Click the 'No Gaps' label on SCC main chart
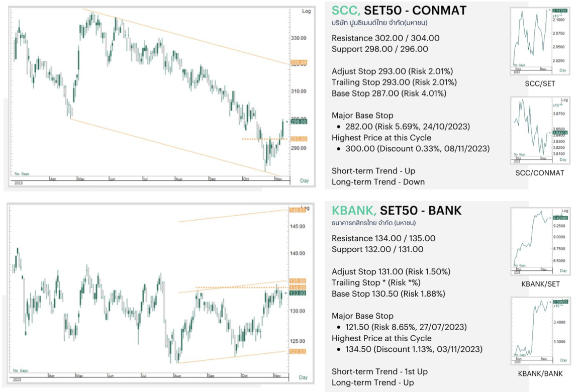579x392 pixels. pyautogui.click(x=22, y=173)
